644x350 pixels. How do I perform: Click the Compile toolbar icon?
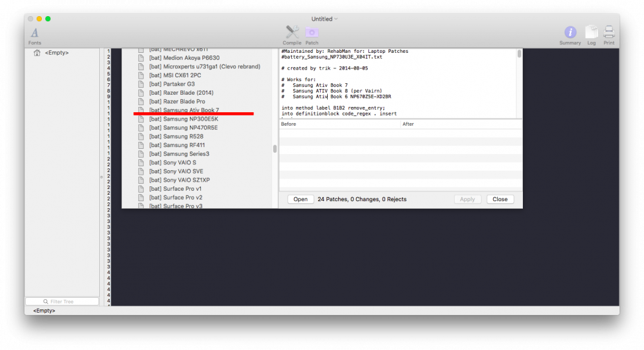click(x=292, y=35)
